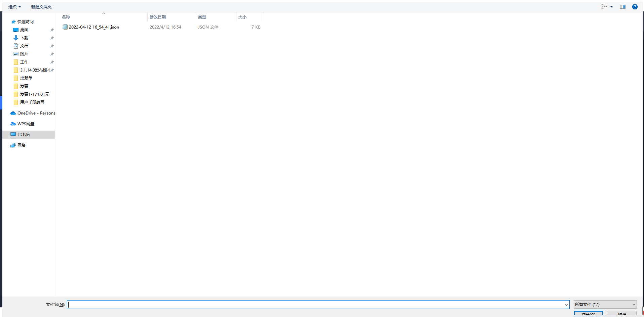644x317 pixels.
Task: Click the 网络 (Network) icon
Action: 13,145
